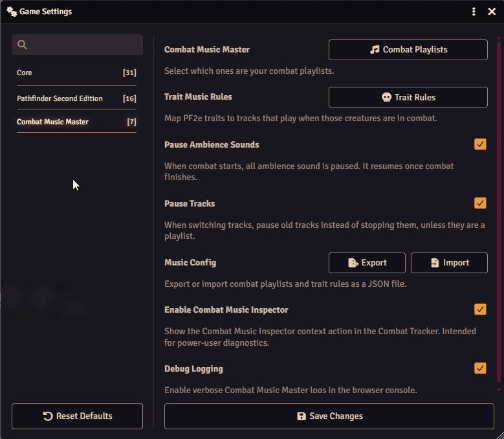Click 'Select which ones are your combat playlists.'
504x439 pixels.
point(250,71)
